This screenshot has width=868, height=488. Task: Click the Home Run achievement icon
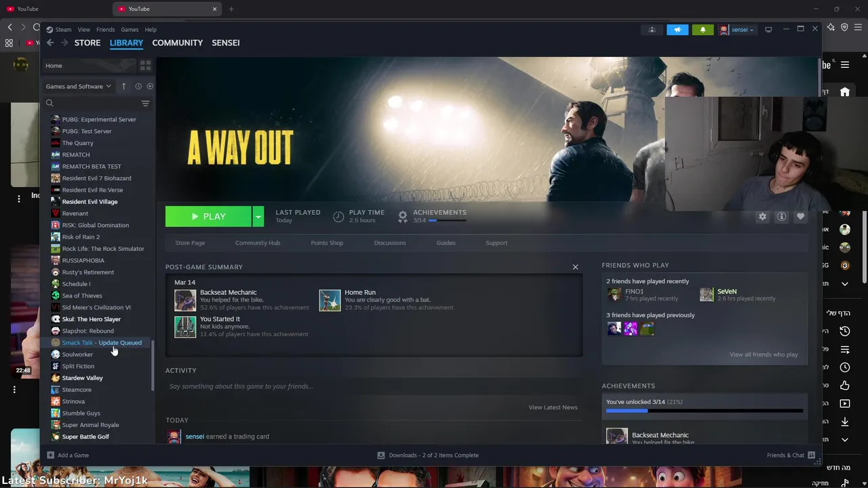pyautogui.click(x=330, y=300)
